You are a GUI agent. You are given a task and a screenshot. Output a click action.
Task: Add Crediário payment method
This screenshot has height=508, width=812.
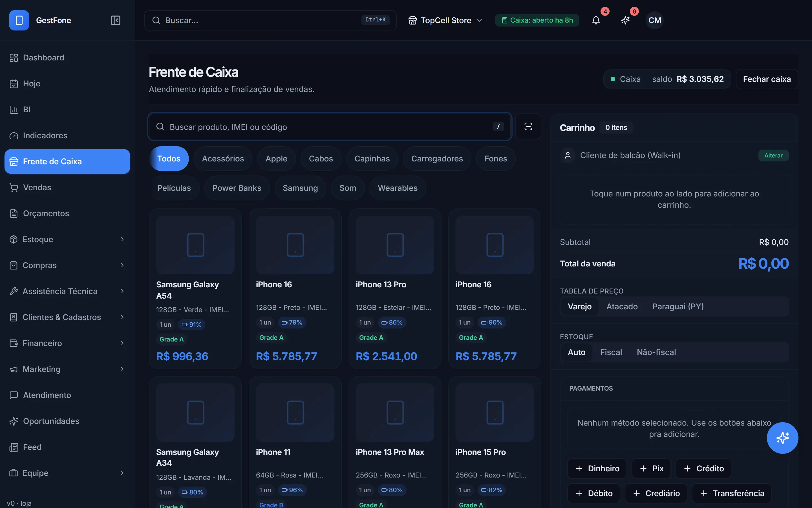656,493
